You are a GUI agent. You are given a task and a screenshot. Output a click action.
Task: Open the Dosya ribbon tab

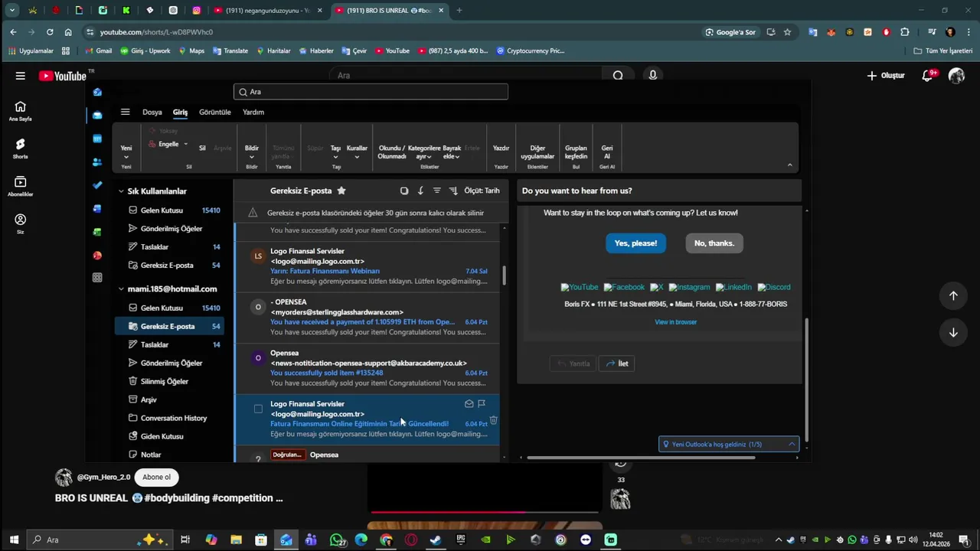click(x=152, y=112)
